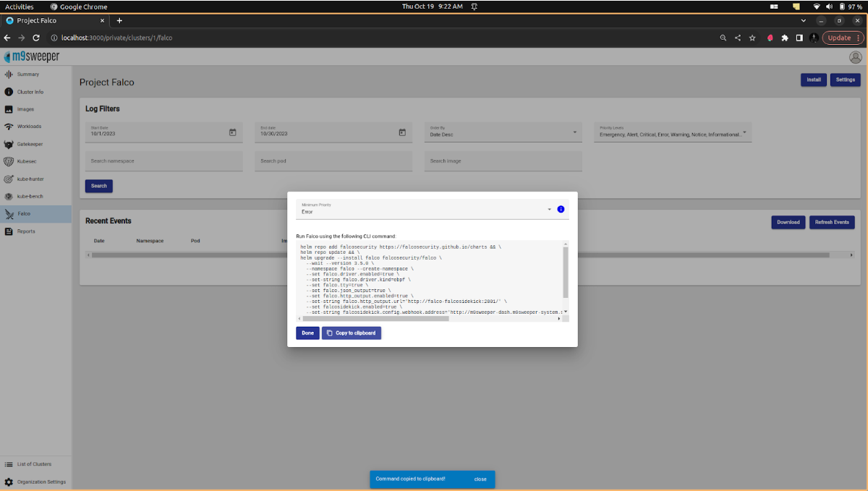Open the Ubuntu Activities overview
The height and width of the screenshot is (491, 868).
20,7
